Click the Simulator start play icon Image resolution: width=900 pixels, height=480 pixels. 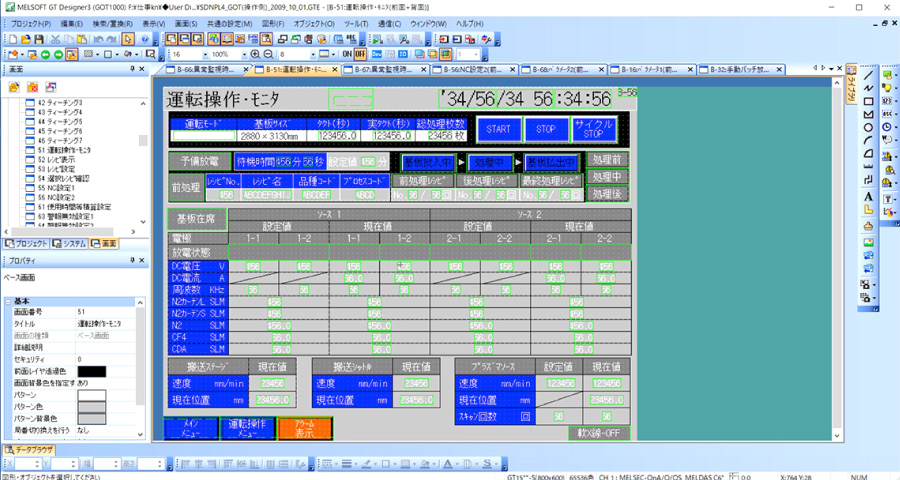pos(377,39)
